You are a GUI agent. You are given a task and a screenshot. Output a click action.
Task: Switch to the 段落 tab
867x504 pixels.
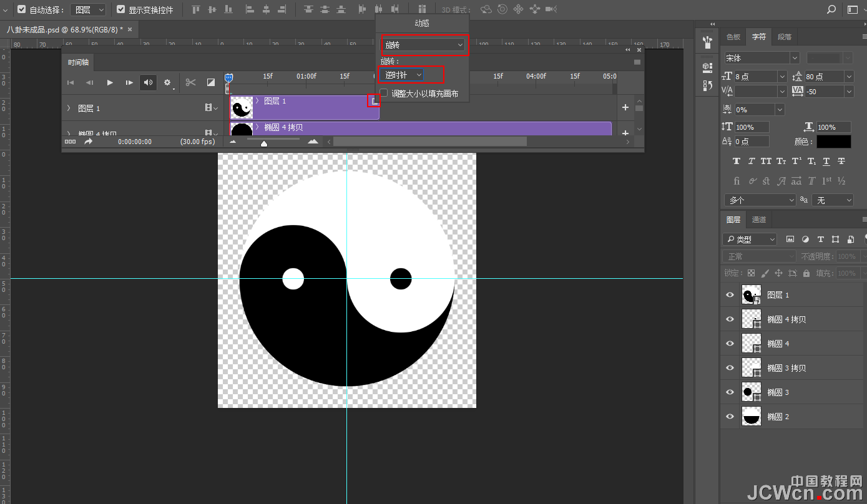click(x=785, y=37)
